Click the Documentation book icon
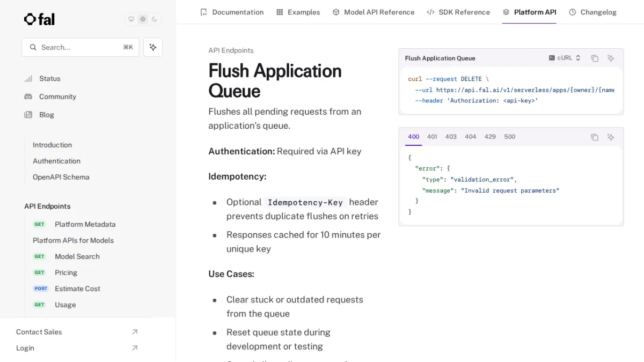The image size is (644, 362). (x=203, y=12)
